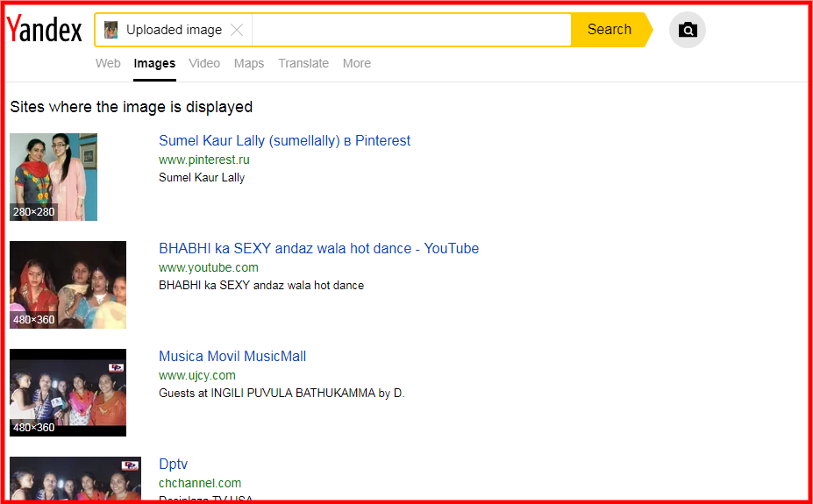Click the yellow Search button

point(610,30)
